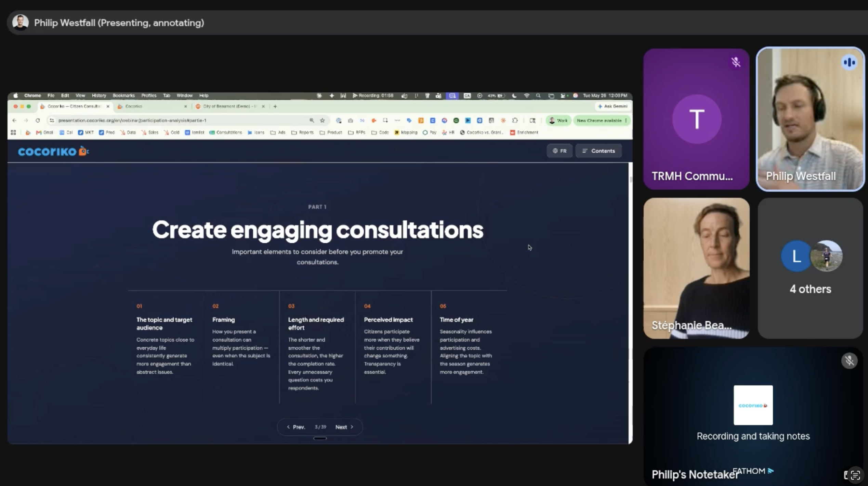Screen dimensions: 868x486
Task: Open the HR bookmark
Action: [448, 132]
